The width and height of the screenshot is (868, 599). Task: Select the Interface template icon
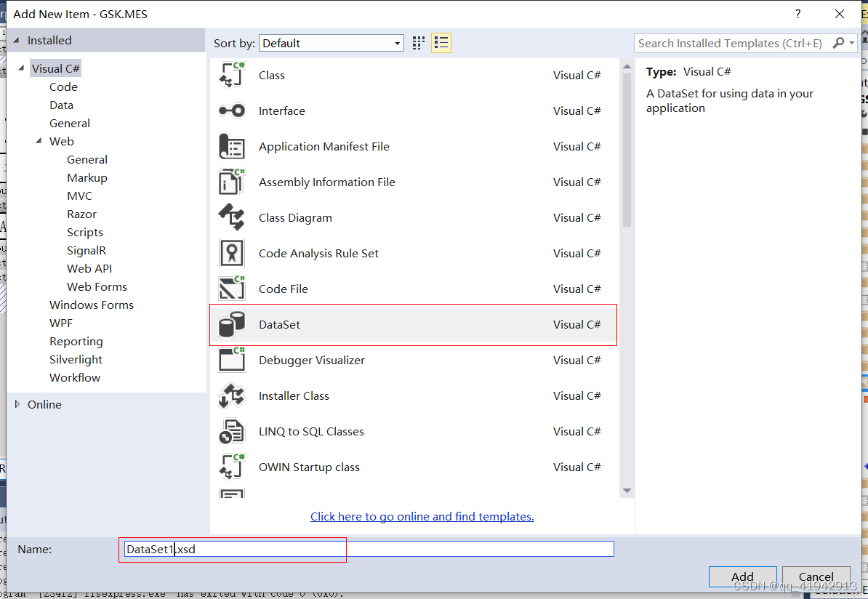click(x=231, y=110)
